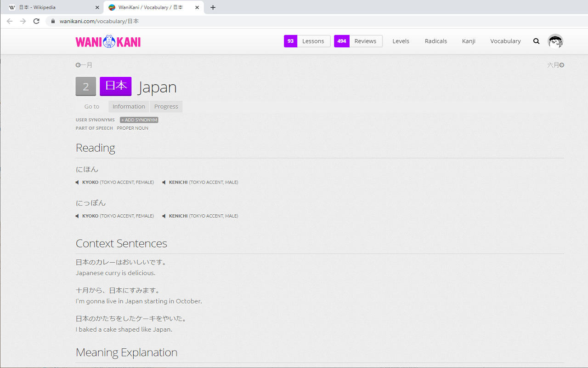Screen dimensions: 588x368
Task: Open the Kanji menu
Action: tap(469, 41)
